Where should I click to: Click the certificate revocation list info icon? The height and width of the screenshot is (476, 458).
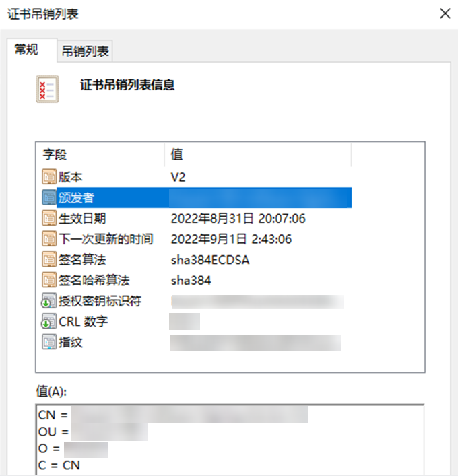pos(47,88)
